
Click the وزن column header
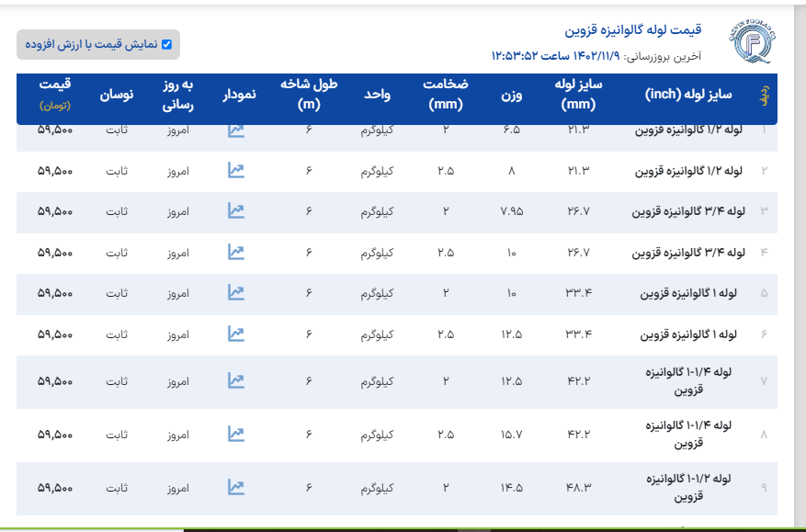pyautogui.click(x=511, y=95)
